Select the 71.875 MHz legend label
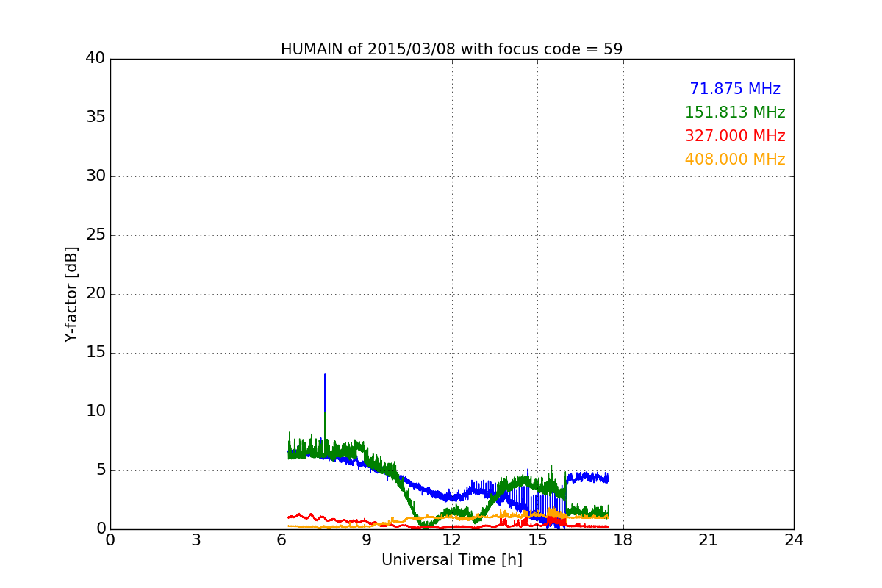Image resolution: width=882 pixels, height=588 pixels. pos(735,89)
